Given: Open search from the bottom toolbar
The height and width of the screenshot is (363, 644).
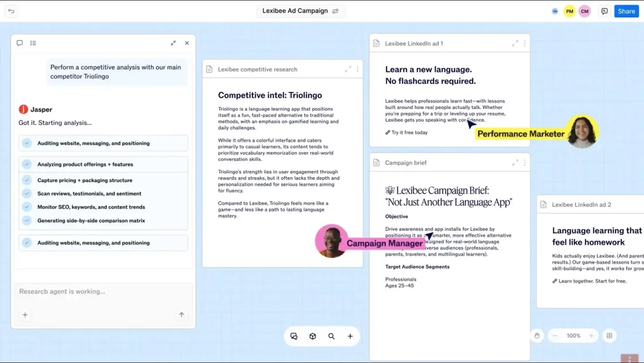Looking at the screenshot, I should coord(331,336).
